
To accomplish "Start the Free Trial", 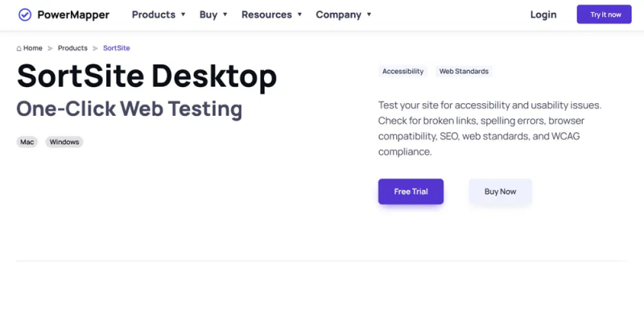I will [411, 192].
